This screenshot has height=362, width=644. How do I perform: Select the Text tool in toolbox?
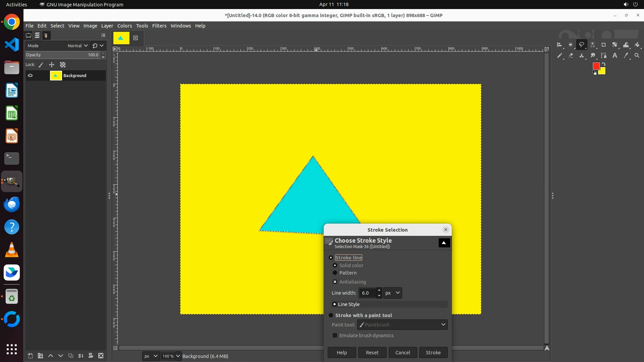point(615,56)
